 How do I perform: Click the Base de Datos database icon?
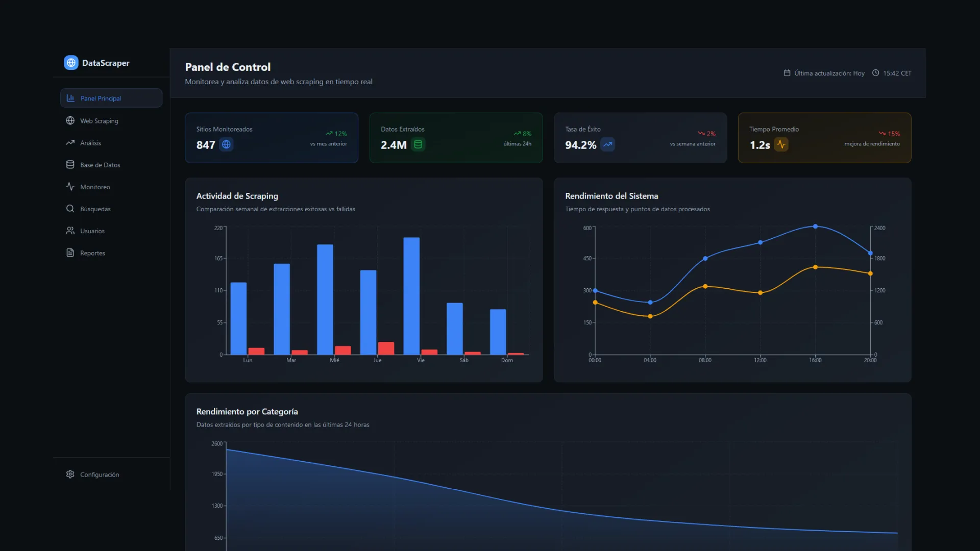tap(70, 165)
